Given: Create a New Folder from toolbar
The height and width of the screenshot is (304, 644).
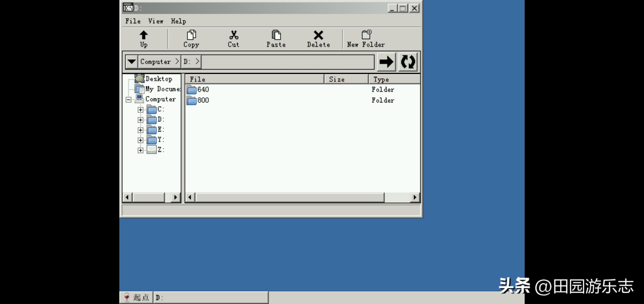Looking at the screenshot, I should (x=366, y=35).
